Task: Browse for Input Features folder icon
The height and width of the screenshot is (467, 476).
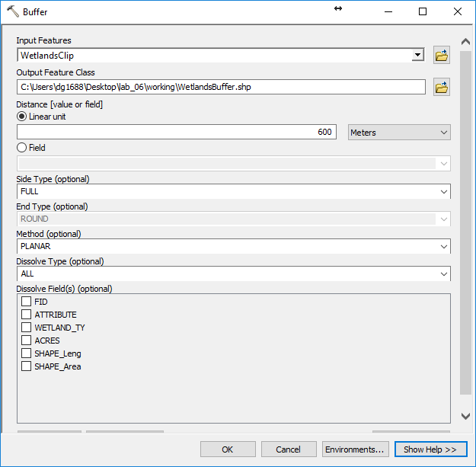Action: pyautogui.click(x=442, y=56)
